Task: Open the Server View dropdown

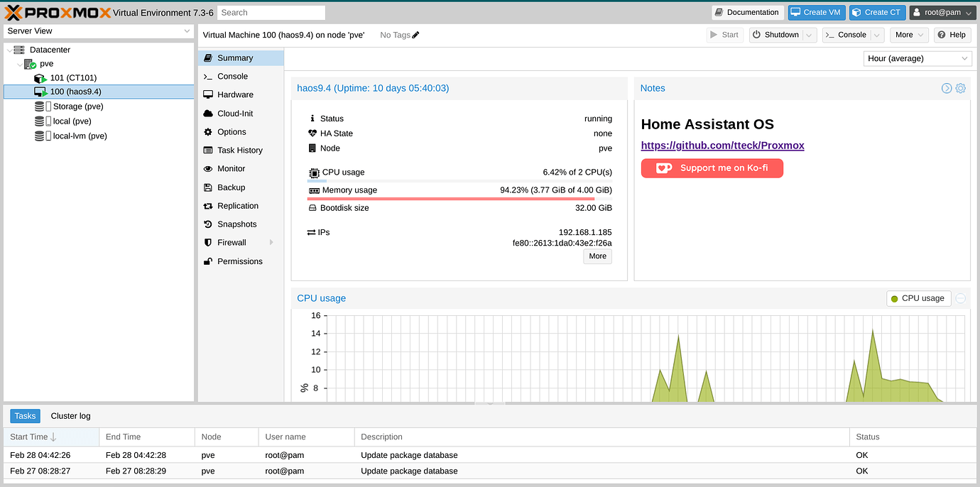Action: 99,31
